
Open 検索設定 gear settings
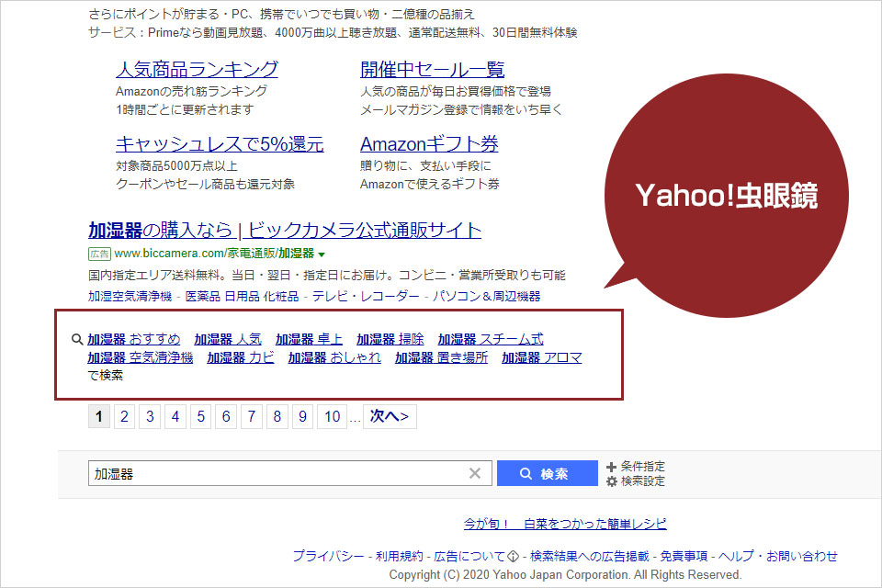(635, 481)
